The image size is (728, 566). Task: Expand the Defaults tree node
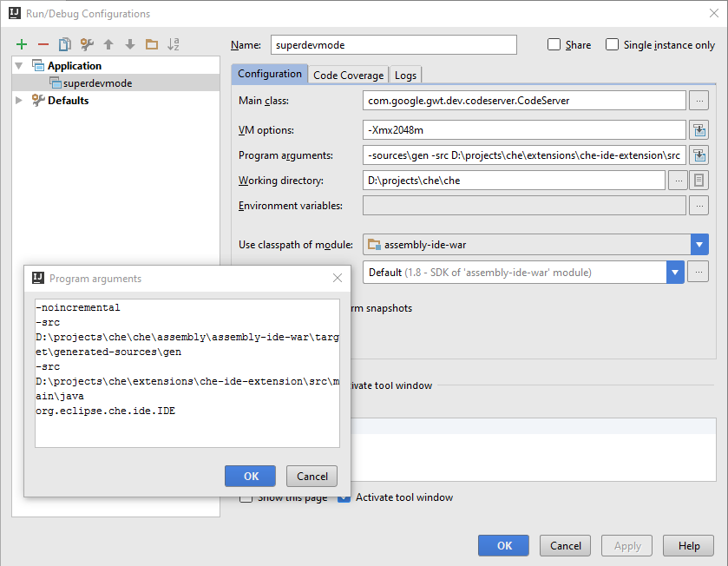pyautogui.click(x=20, y=101)
